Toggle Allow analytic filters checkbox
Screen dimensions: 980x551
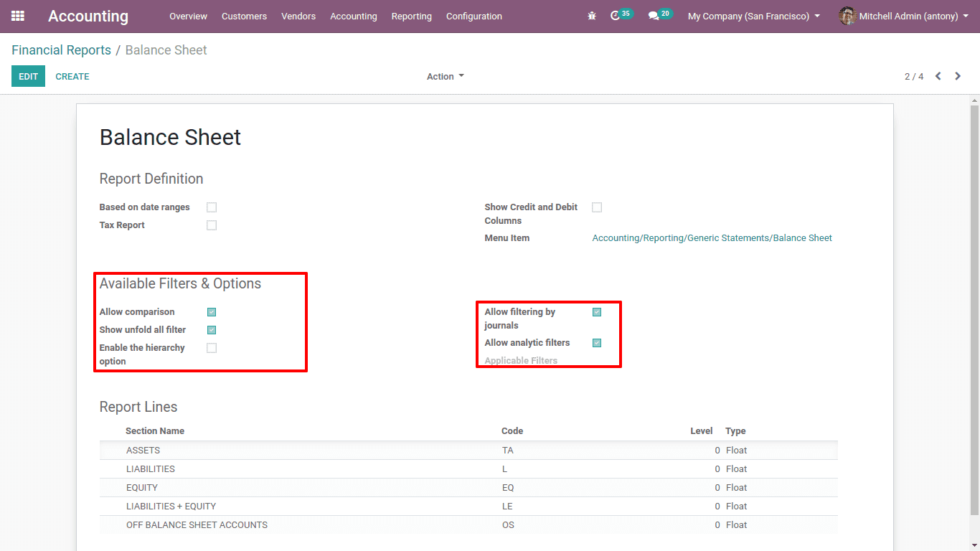click(597, 343)
